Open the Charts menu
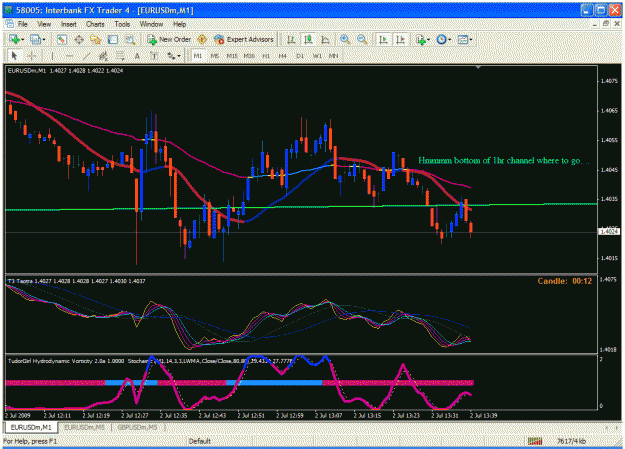This screenshot has height=449, width=625. pos(95,24)
